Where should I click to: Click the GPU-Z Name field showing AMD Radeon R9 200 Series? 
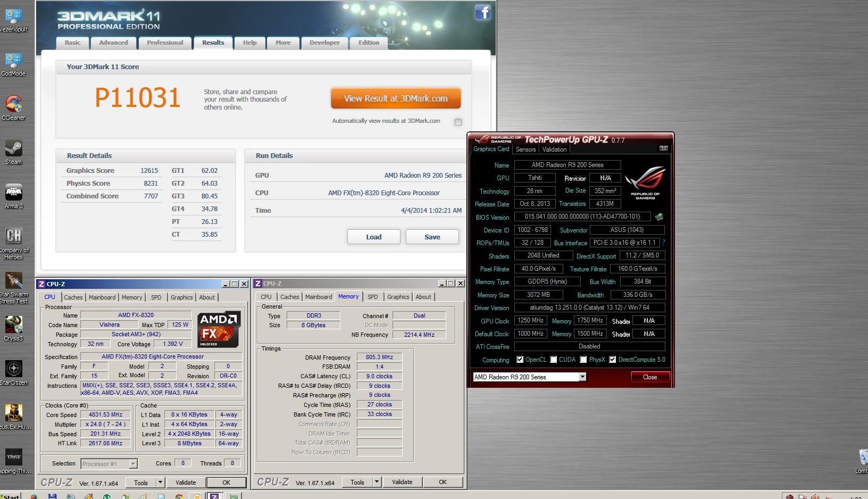click(567, 165)
